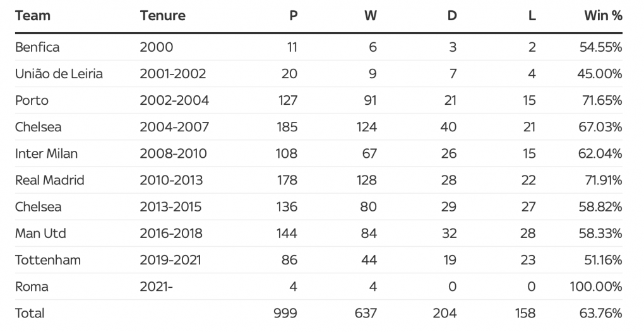
Task: Click the Tenure column header
Action: (x=163, y=16)
